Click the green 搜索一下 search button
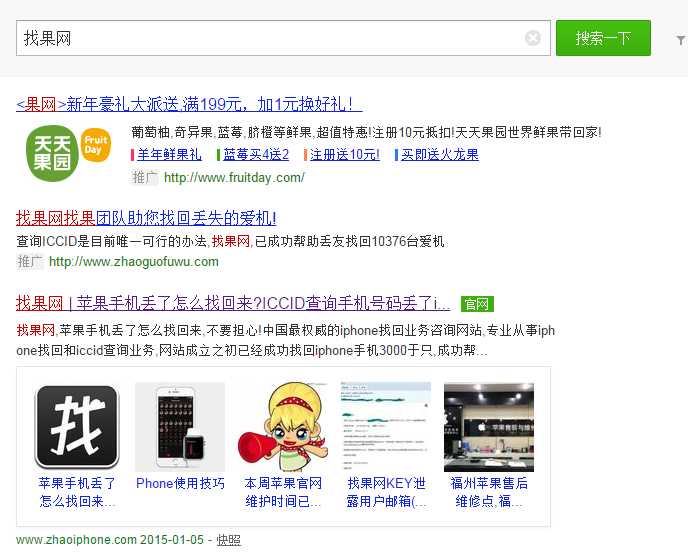 [603, 38]
